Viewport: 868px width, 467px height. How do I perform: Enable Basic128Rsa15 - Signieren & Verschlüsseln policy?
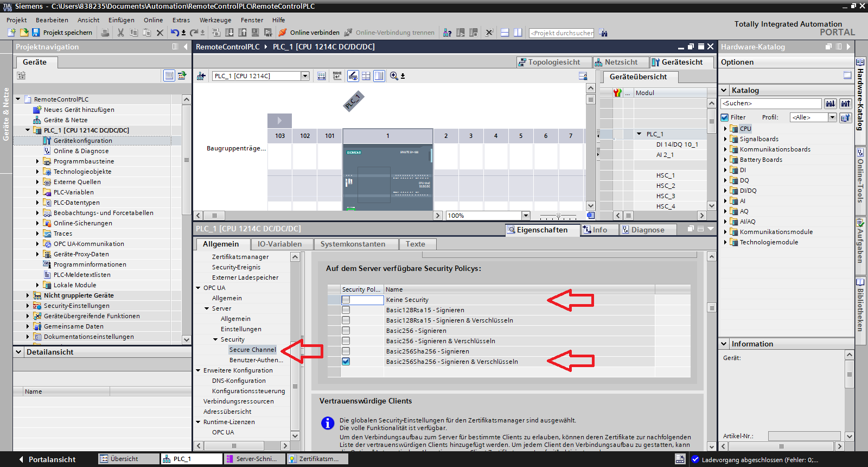coord(346,320)
